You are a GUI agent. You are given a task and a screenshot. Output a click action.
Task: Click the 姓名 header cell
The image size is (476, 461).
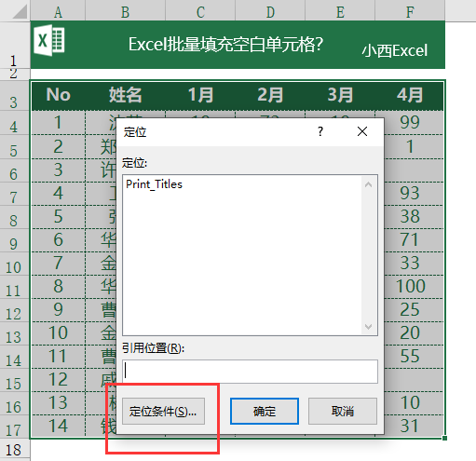coord(125,95)
